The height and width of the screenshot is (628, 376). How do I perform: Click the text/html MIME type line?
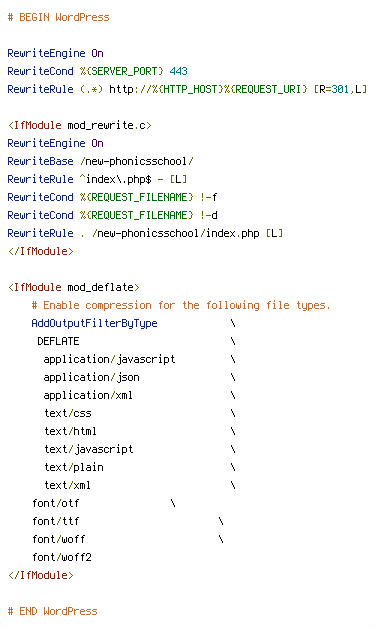click(70, 431)
